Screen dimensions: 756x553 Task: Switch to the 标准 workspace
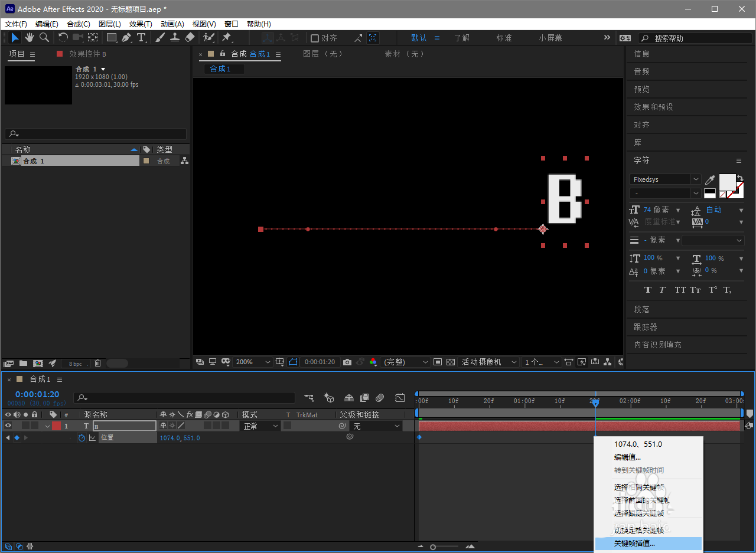[x=504, y=38]
